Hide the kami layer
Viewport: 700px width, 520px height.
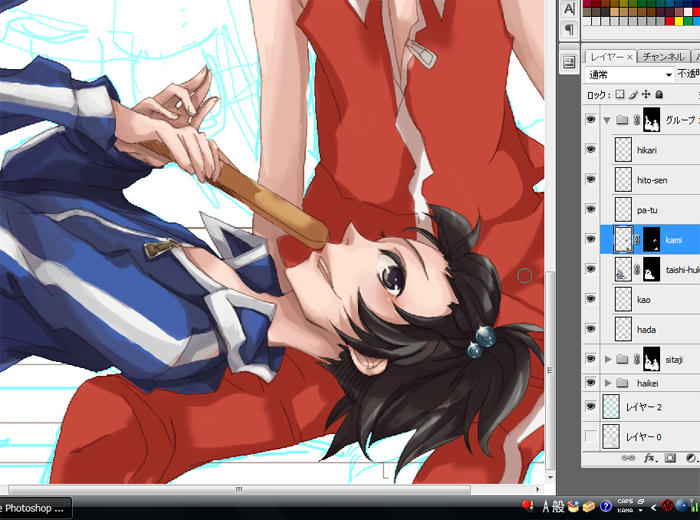(591, 239)
